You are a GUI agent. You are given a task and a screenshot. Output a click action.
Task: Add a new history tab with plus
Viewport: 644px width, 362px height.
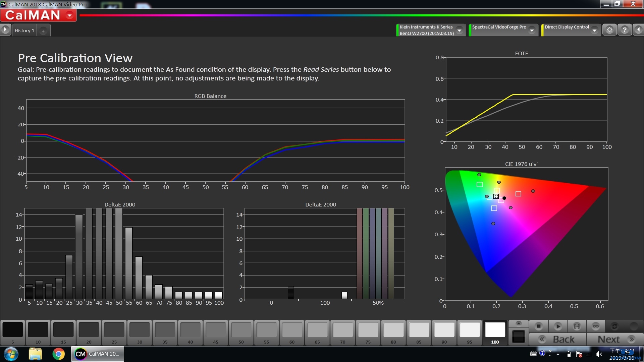coord(43,31)
